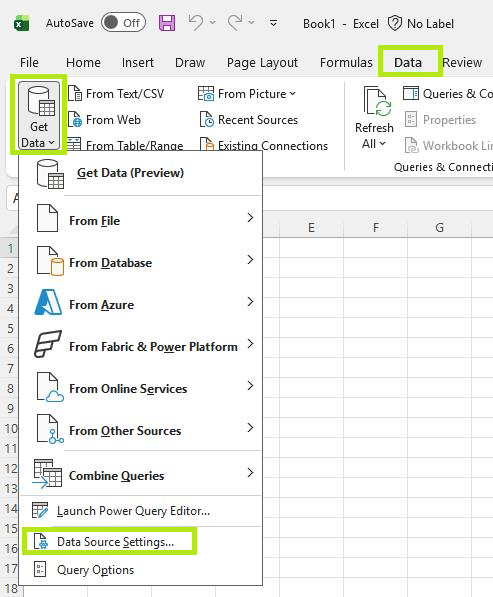
Task: Click the Get Data ribbon button
Action: point(39,115)
